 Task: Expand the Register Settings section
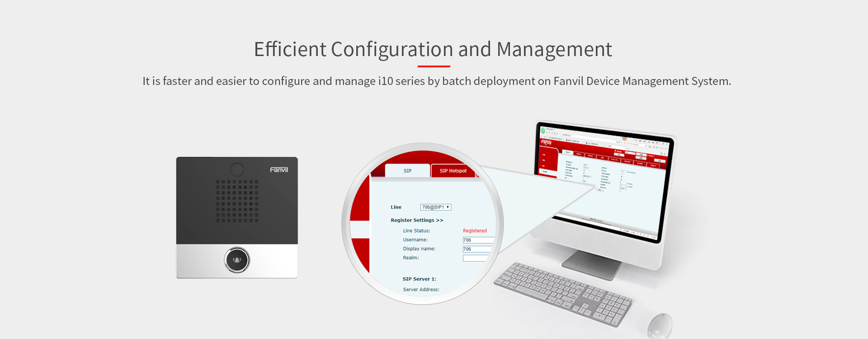click(x=417, y=221)
